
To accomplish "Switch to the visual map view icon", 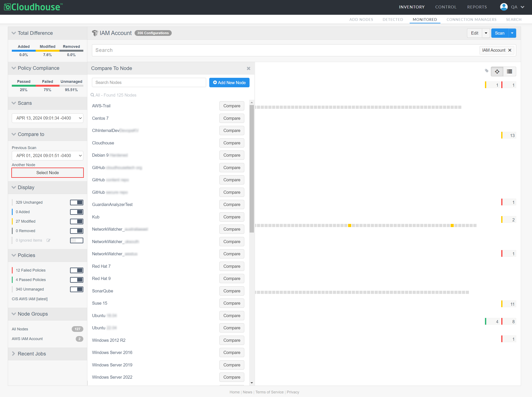I will click(497, 72).
